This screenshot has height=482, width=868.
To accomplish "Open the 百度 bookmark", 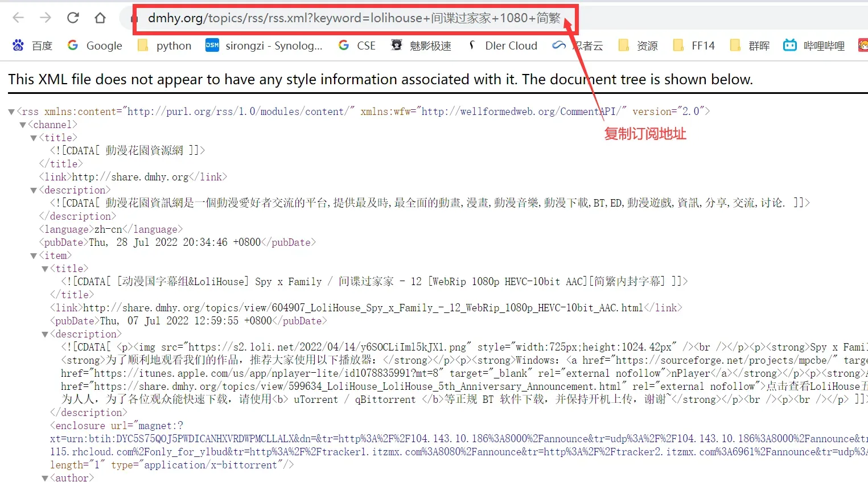I will pos(32,46).
